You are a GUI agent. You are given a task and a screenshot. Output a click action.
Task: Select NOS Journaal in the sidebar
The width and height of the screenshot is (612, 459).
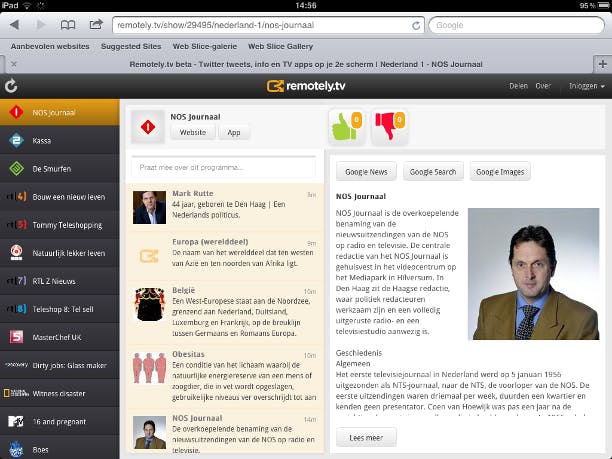tap(60, 112)
